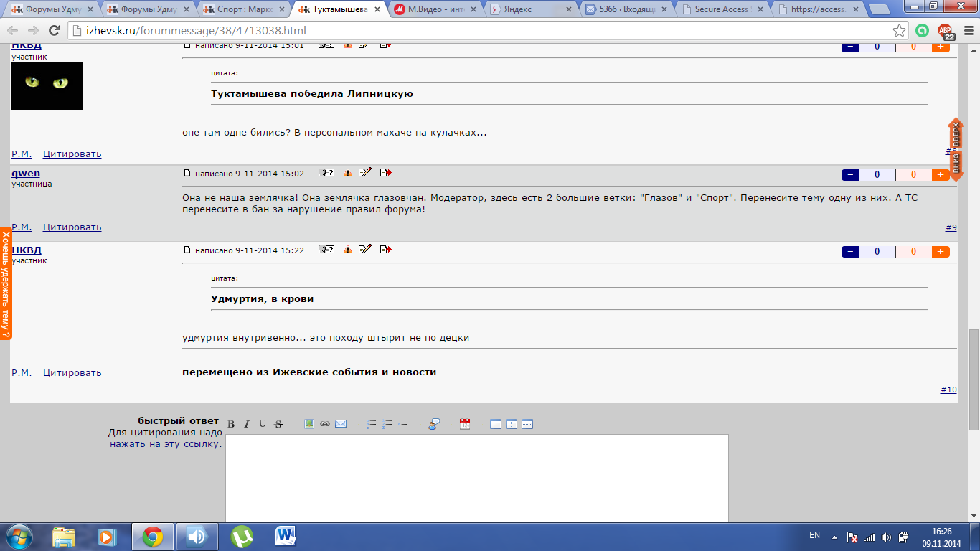980x551 pixels.
Task: Toggle underline formatting in reply editor
Action: (x=263, y=425)
